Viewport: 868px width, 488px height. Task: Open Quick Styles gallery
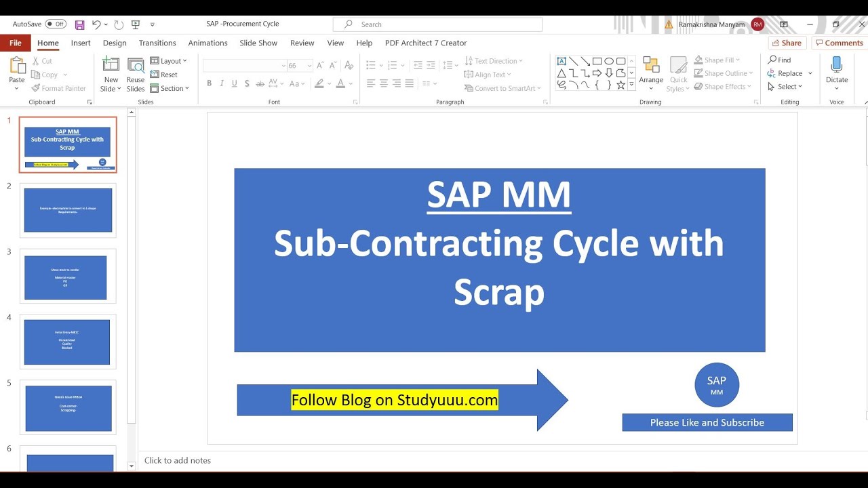(678, 75)
